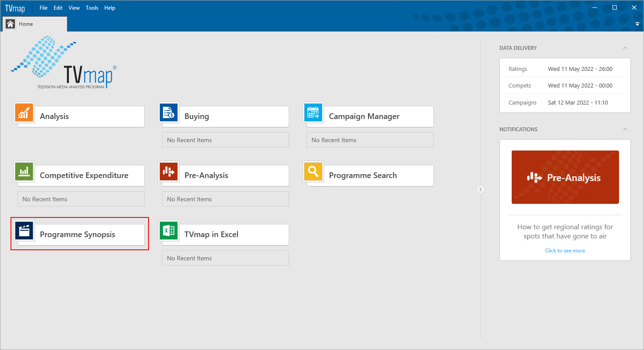Open TVmap in Excel
The height and width of the screenshot is (350, 644).
[226, 234]
